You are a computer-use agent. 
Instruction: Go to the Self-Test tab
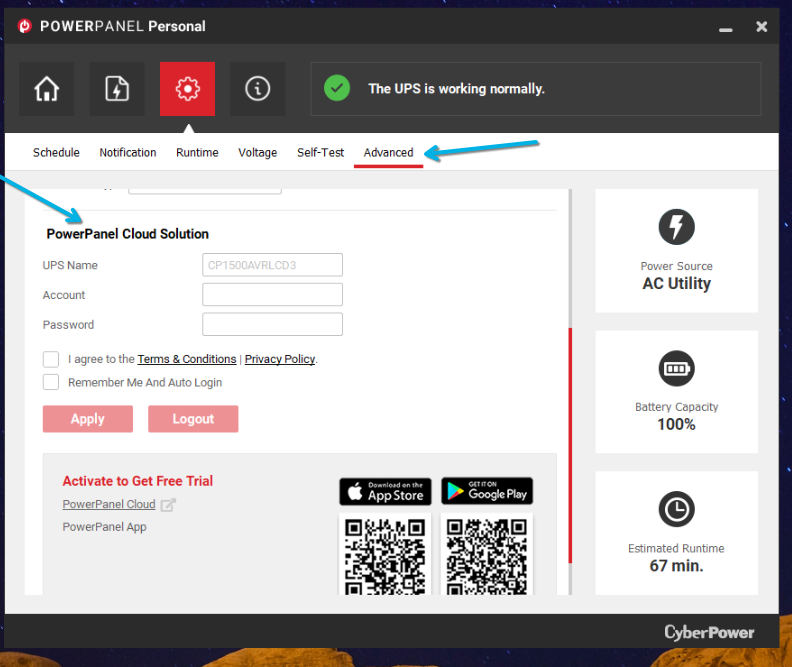(x=320, y=152)
